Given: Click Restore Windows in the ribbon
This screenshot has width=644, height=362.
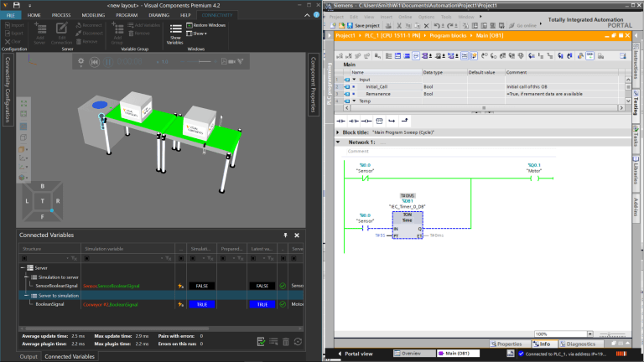Looking at the screenshot, I should pyautogui.click(x=205, y=25).
